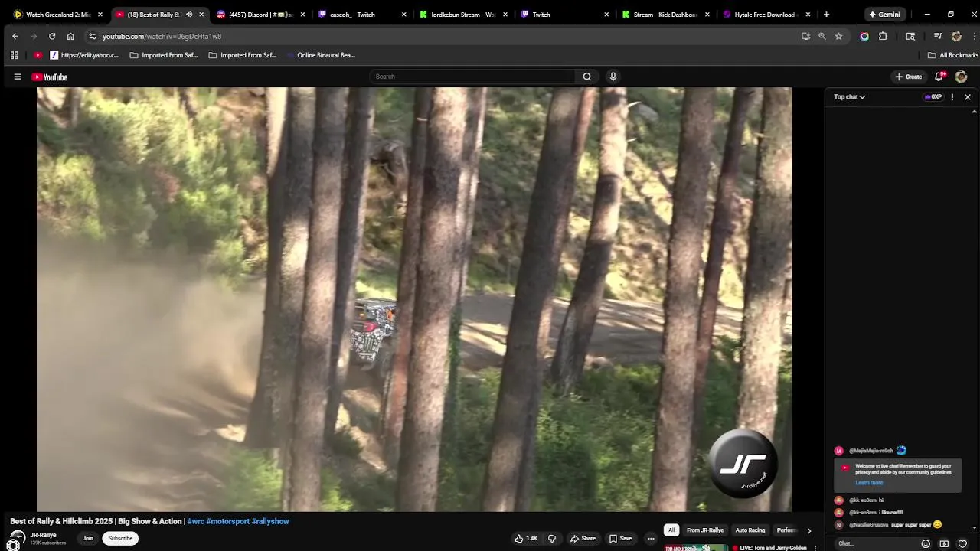The width and height of the screenshot is (980, 551).
Task: Open the #wrc hashtag link
Action: 196,521
